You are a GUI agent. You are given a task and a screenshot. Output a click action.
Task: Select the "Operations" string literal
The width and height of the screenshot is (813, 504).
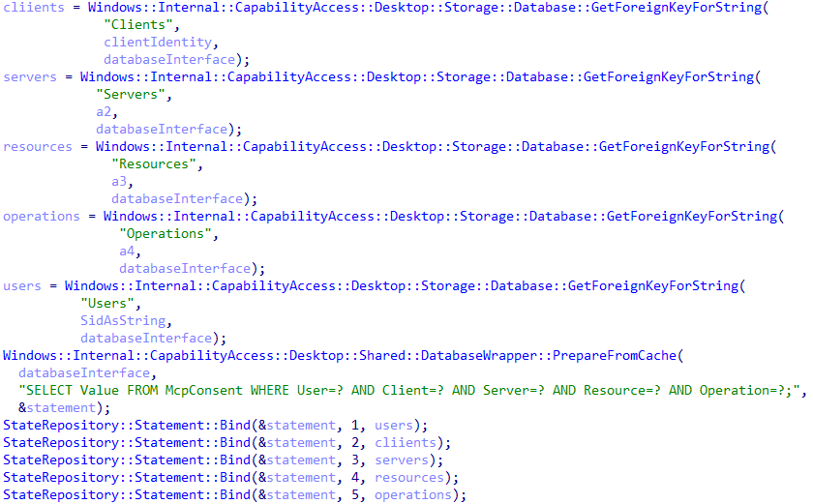click(x=163, y=233)
